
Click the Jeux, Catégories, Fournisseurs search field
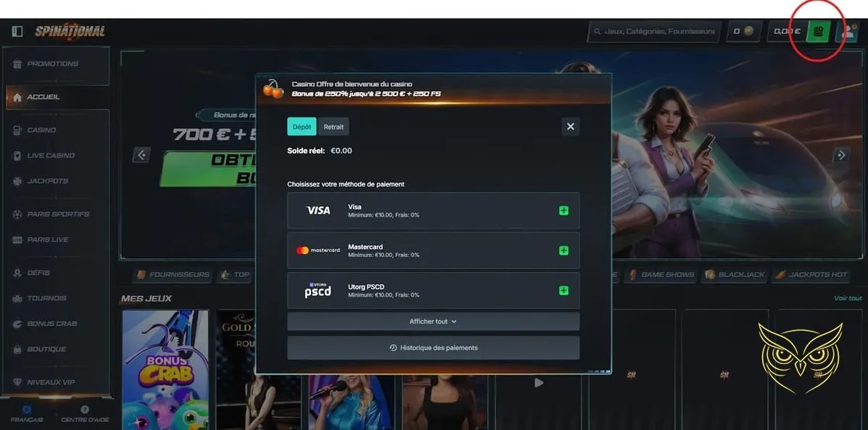[654, 31]
